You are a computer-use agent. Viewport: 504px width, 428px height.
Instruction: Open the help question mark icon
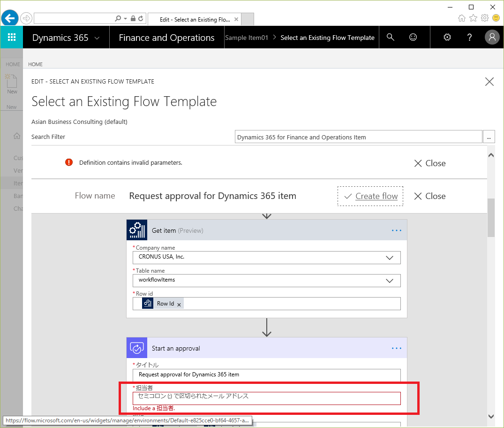click(470, 38)
